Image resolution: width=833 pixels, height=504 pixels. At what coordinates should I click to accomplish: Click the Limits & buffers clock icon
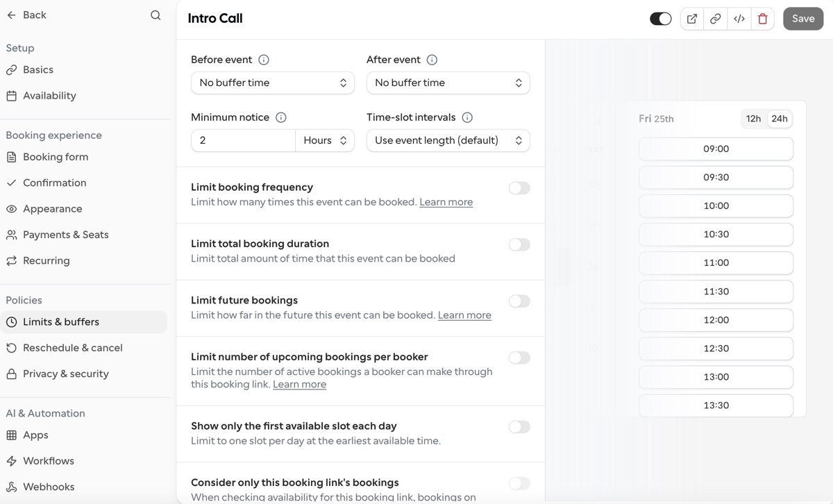11,322
